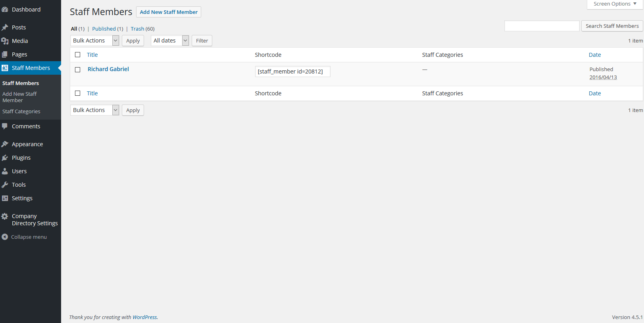The height and width of the screenshot is (323, 644).
Task: Click the 2016/04/13 published date
Action: click(603, 77)
